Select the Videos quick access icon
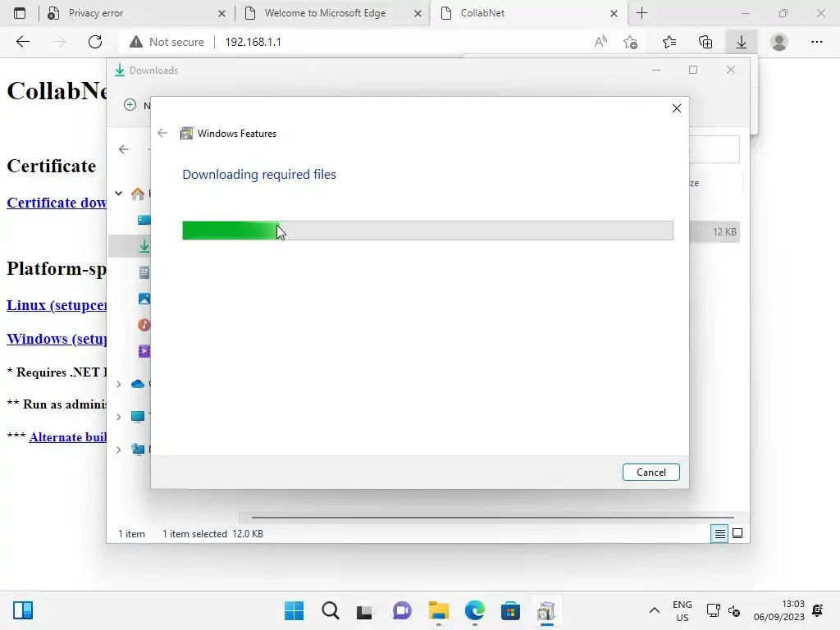Image resolution: width=840 pixels, height=630 pixels. (144, 351)
